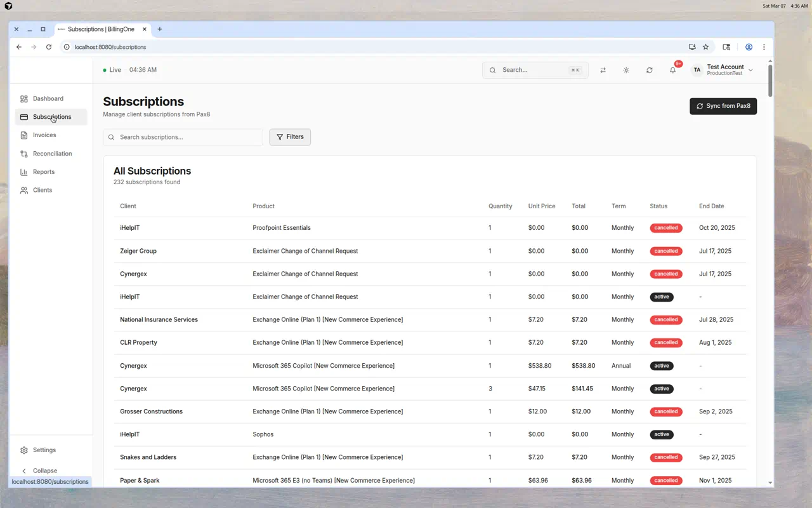Viewport: 812px width, 508px height.
Task: Expand the Test Account dropdown chevron
Action: click(750, 70)
